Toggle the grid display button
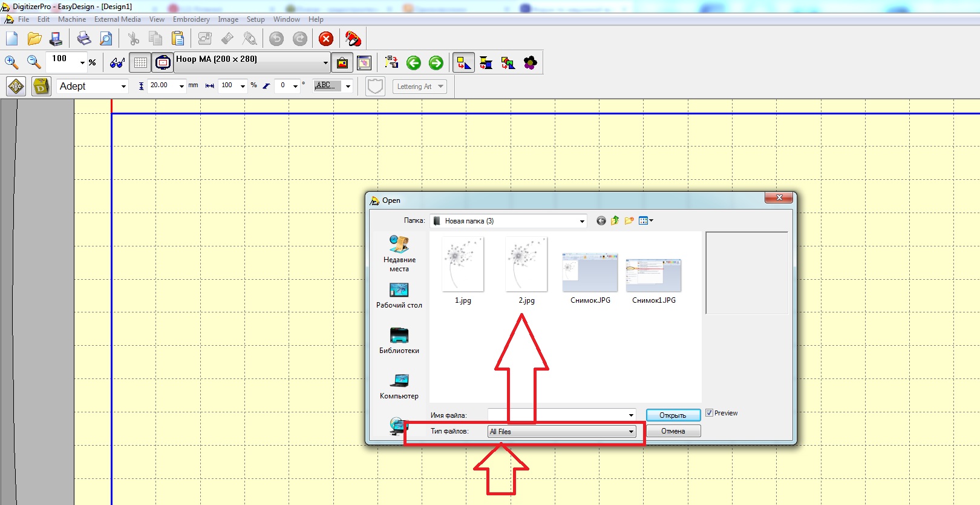 (x=140, y=63)
